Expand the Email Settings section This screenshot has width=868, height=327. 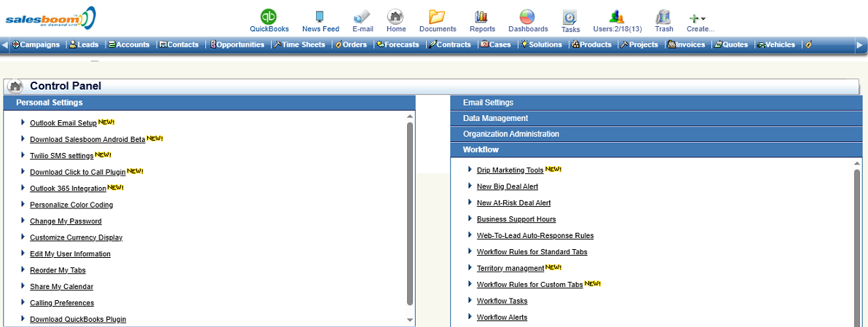[488, 103]
